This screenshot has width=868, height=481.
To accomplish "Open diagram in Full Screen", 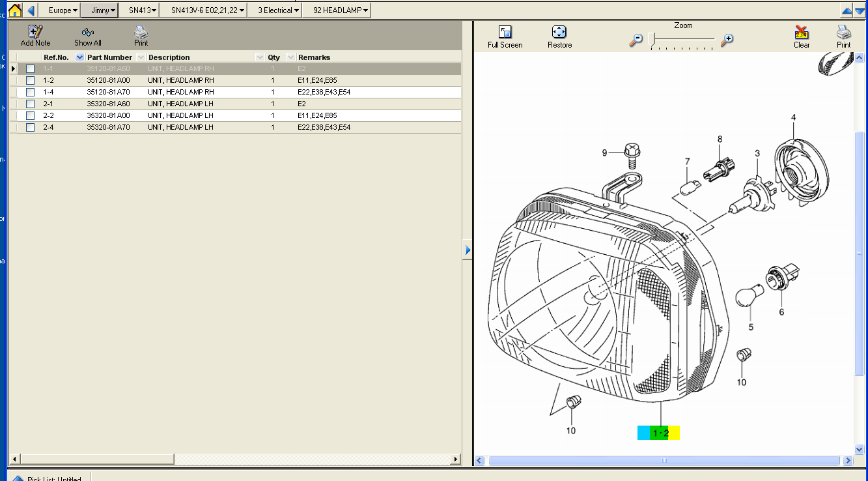I will (505, 33).
